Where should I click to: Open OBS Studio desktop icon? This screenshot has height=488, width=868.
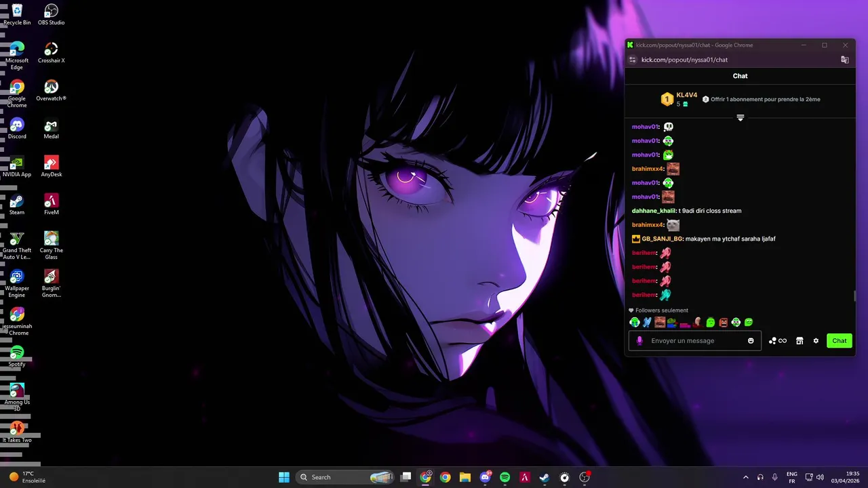[x=51, y=14]
